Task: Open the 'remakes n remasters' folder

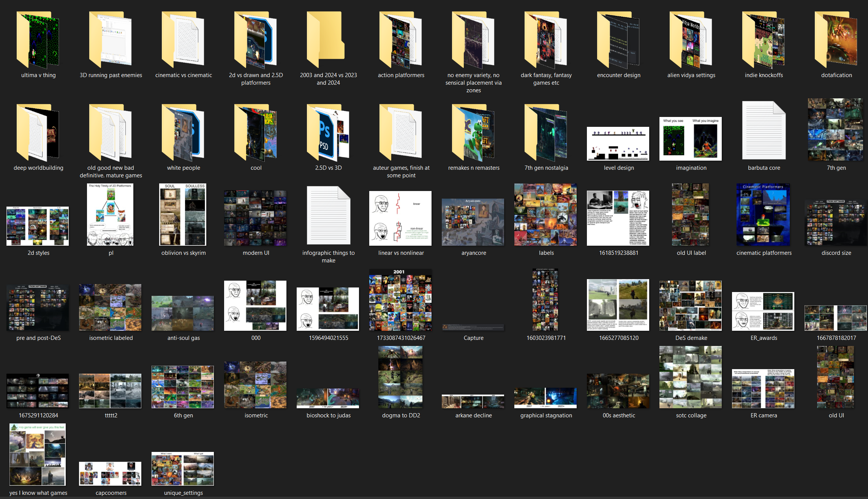Action: (x=473, y=132)
